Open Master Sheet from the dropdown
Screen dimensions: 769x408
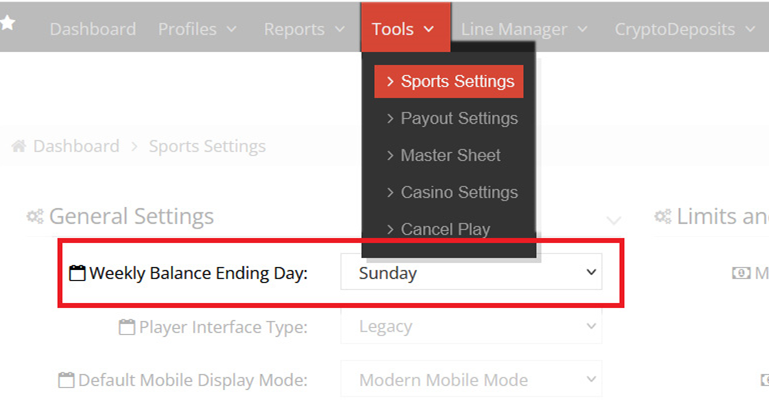point(443,155)
